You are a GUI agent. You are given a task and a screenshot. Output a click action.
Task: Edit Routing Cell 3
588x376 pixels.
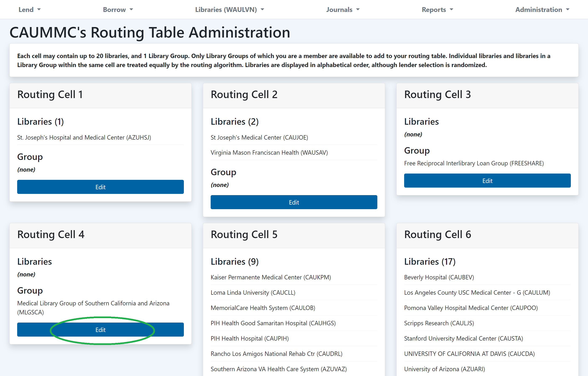[x=487, y=181]
